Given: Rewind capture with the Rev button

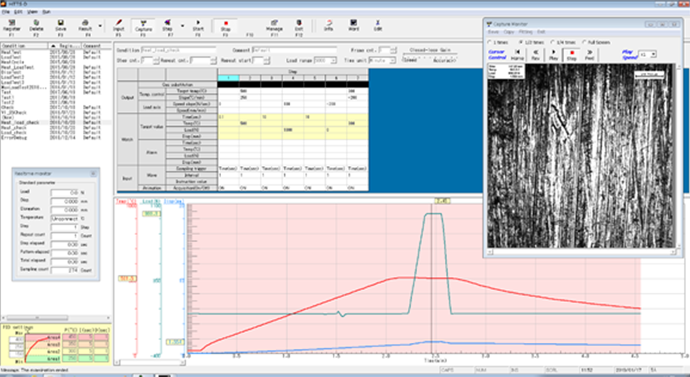Looking at the screenshot, I should coord(536,55).
